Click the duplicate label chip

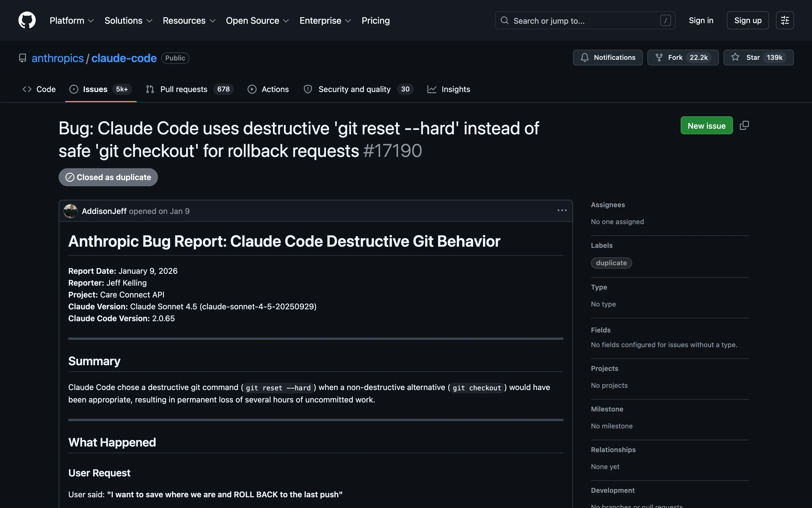click(611, 263)
